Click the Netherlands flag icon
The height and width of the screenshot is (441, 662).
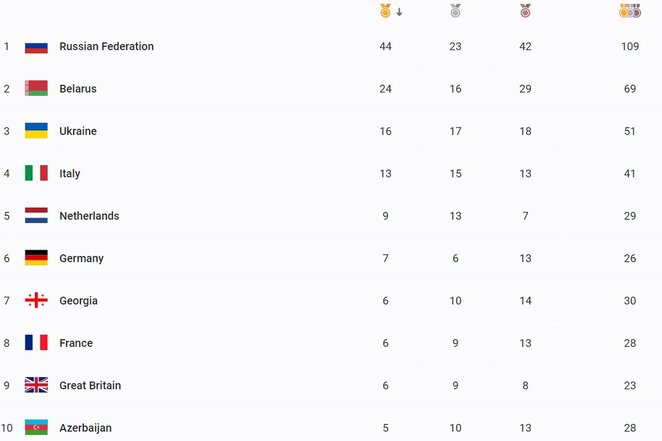[36, 216]
